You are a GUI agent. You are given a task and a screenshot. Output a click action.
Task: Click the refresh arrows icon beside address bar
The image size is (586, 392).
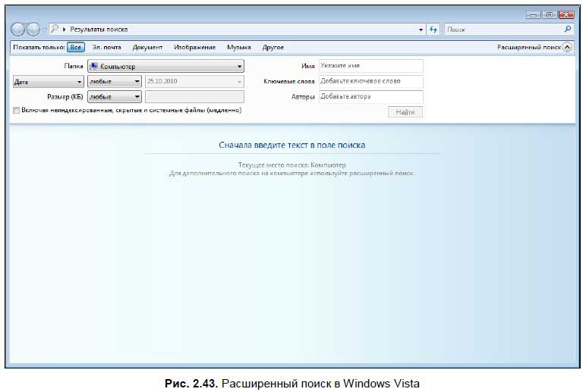pos(433,29)
